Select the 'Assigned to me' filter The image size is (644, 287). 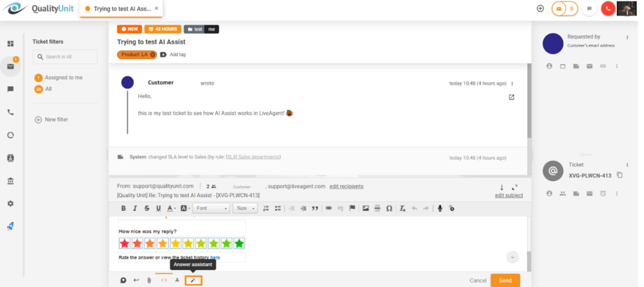pos(63,77)
